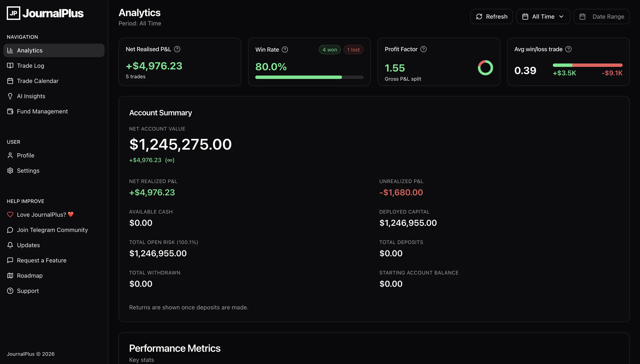
Task: Open the Date Range picker
Action: 602,17
